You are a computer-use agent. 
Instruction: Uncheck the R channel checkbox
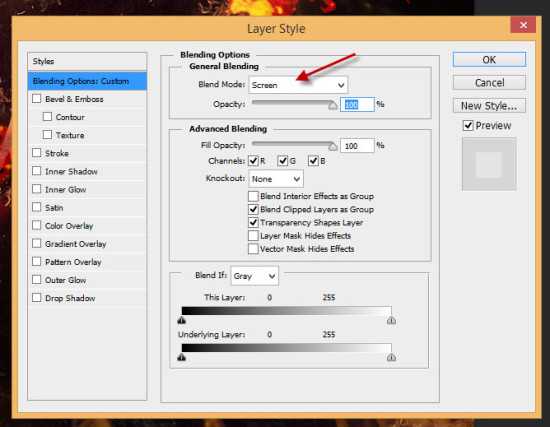click(253, 161)
